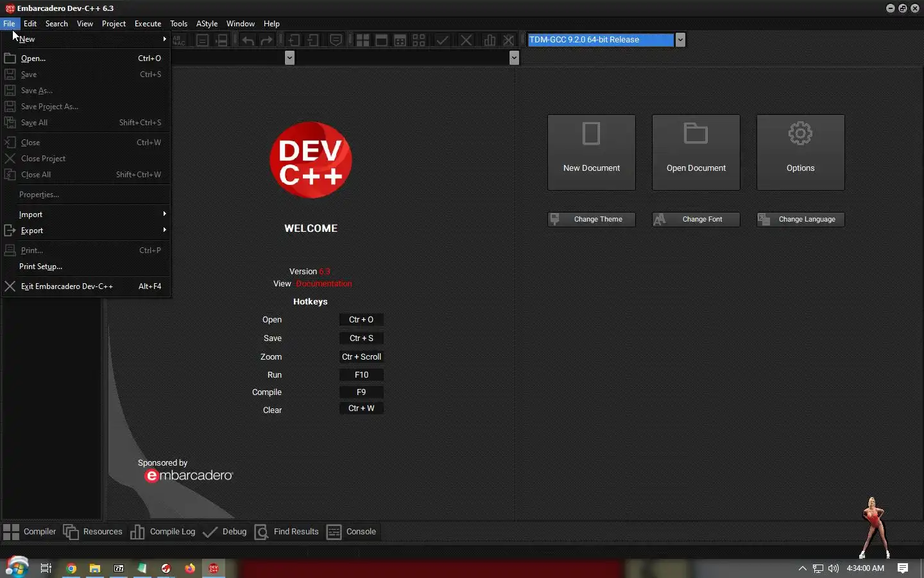
Task: Open the Tools menu
Action: pos(178,24)
